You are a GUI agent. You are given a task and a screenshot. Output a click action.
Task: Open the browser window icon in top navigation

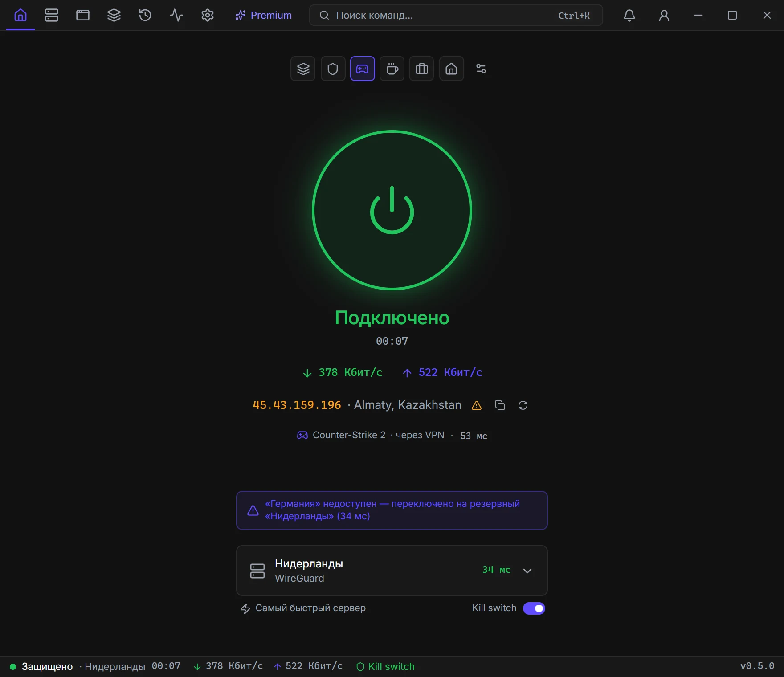coord(83,15)
